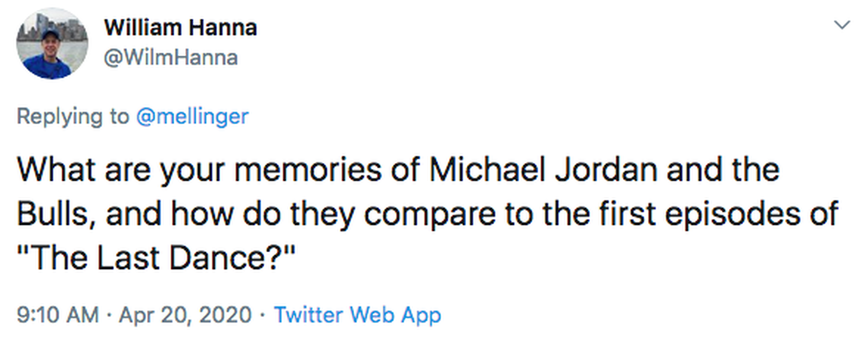Click the Twitter Web App source link
The width and height of the screenshot is (868, 349).
click(357, 315)
